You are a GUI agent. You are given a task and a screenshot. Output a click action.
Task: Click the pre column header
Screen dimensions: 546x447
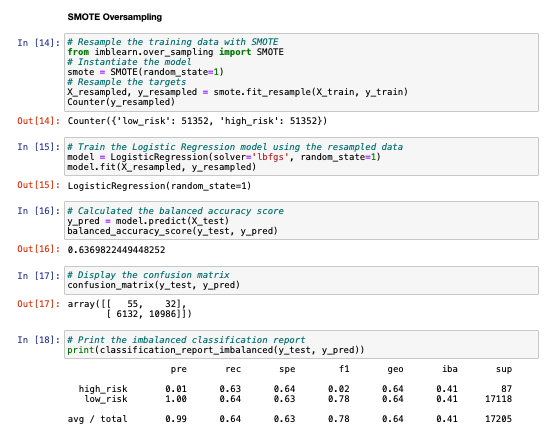179,369
